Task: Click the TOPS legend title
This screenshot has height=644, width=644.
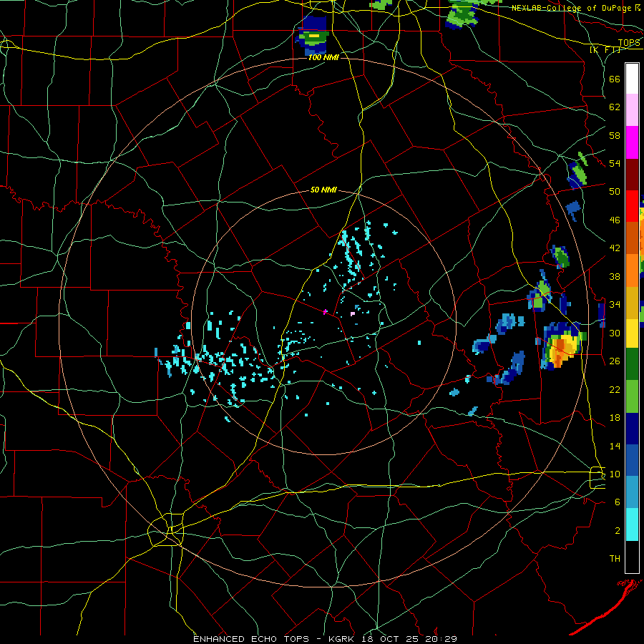Action: tap(629, 43)
